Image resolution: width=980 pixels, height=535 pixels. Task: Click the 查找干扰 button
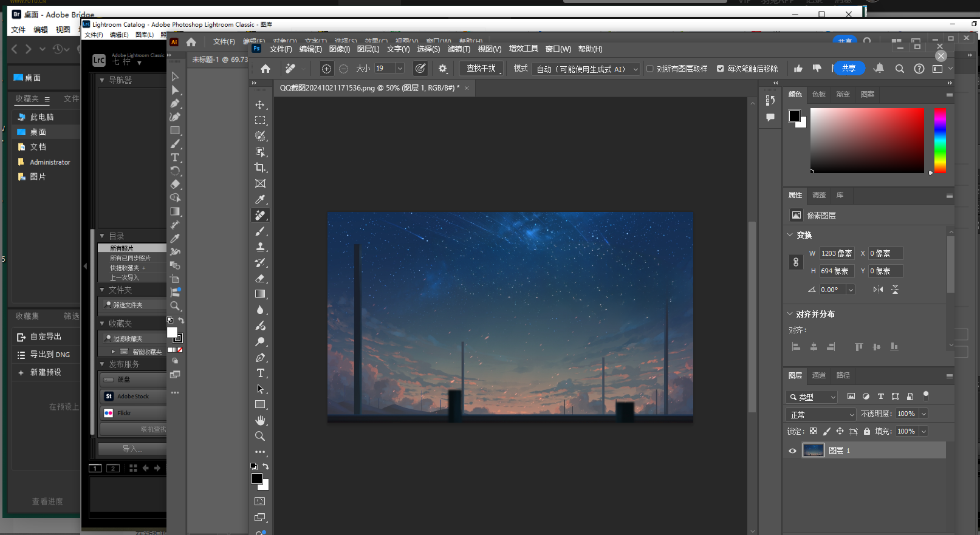(x=481, y=69)
